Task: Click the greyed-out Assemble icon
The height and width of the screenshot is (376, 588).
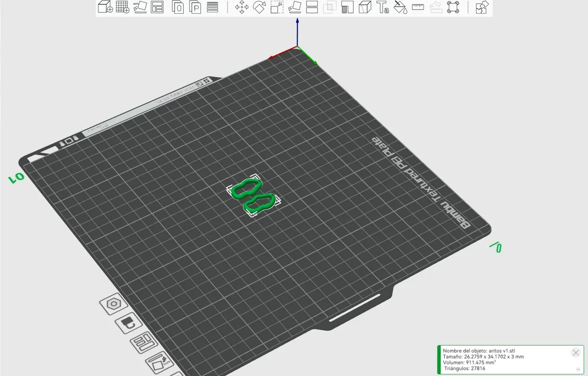Action: 435,7
